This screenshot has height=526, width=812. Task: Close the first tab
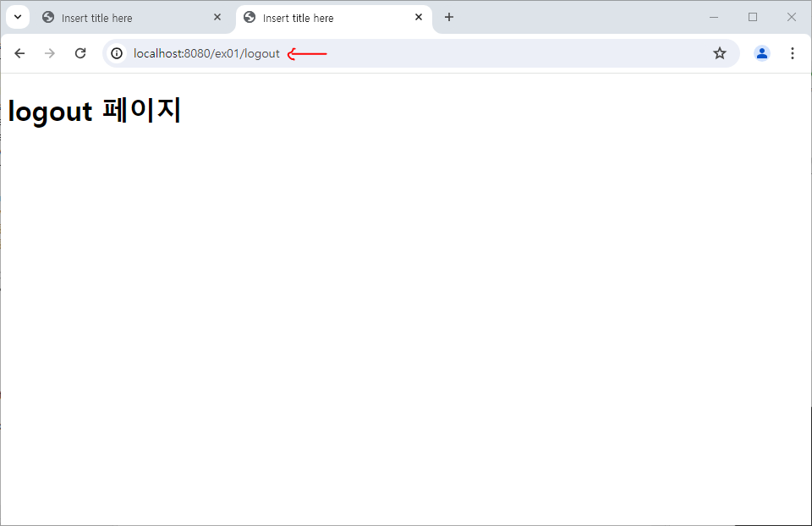(217, 18)
